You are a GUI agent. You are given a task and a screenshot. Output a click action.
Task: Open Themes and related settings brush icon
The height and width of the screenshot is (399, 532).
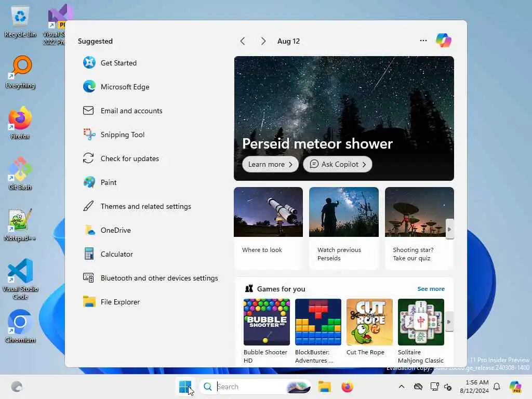click(x=88, y=206)
